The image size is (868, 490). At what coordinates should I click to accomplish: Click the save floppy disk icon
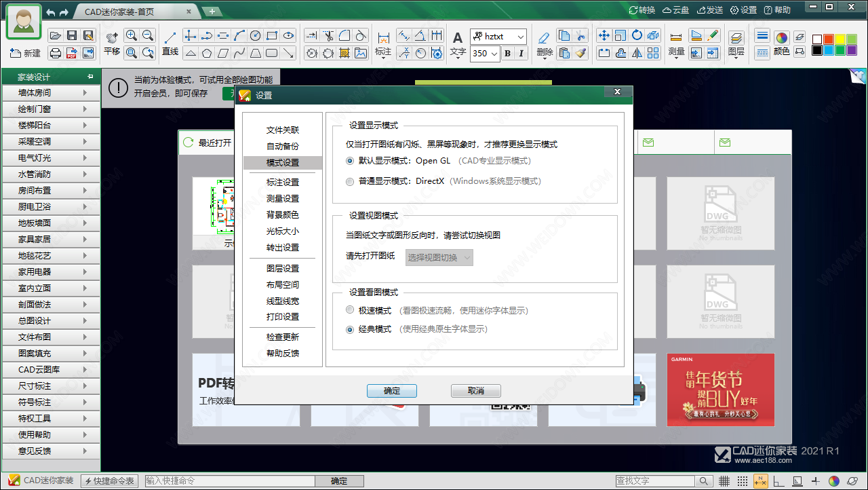[72, 35]
